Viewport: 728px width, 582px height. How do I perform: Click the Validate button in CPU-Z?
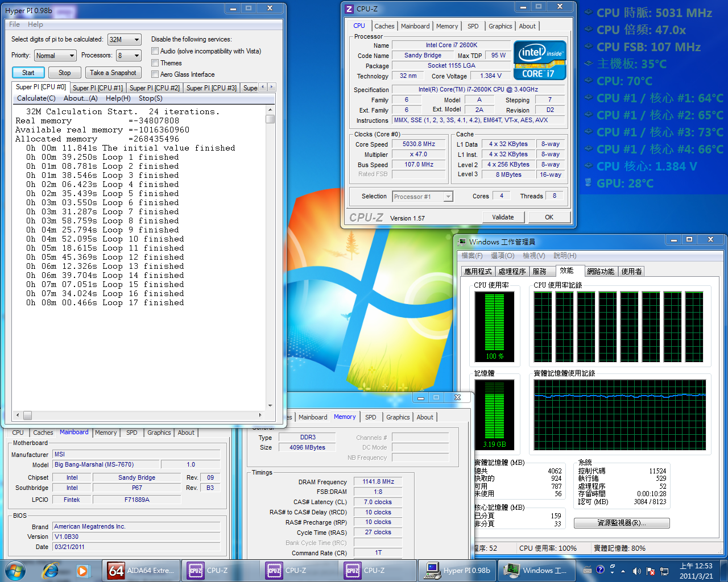click(503, 217)
